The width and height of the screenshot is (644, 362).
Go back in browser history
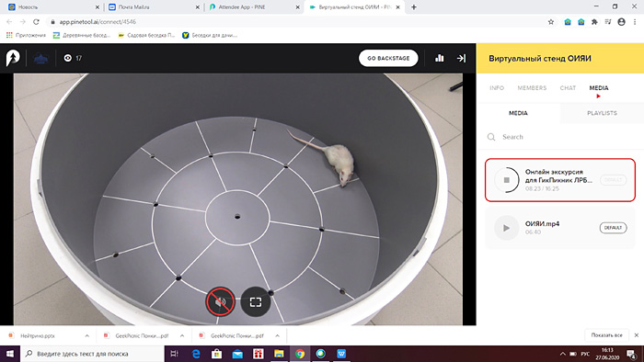tap(9, 22)
